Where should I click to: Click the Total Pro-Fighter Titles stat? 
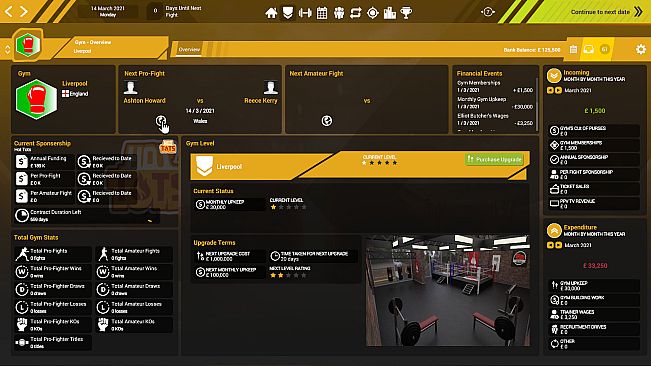tap(53, 342)
